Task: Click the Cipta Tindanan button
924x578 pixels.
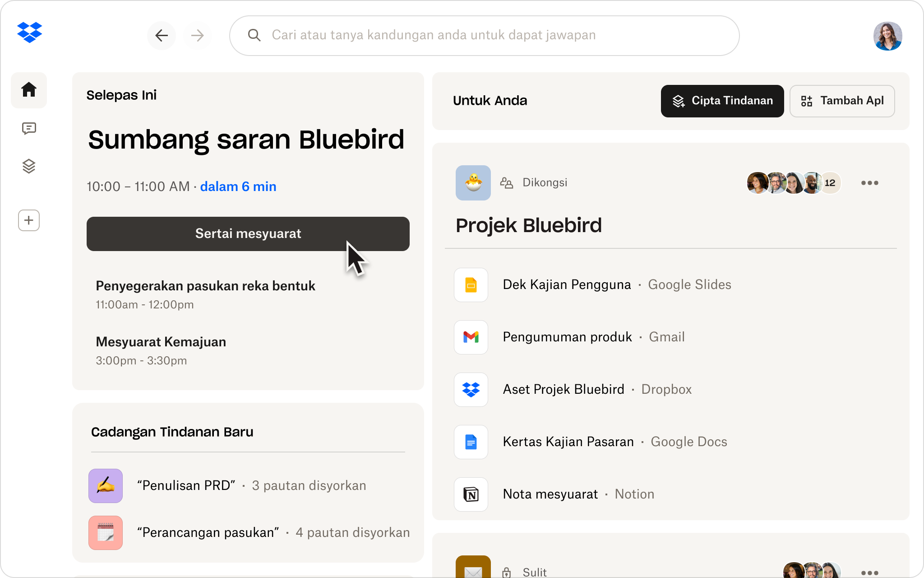Action: coord(722,101)
